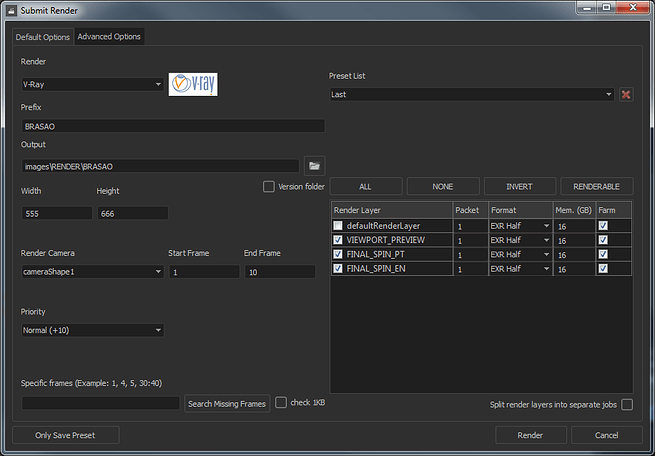The width and height of the screenshot is (655, 456).
Task: Click the Only Save Preset button
Action: point(66,435)
